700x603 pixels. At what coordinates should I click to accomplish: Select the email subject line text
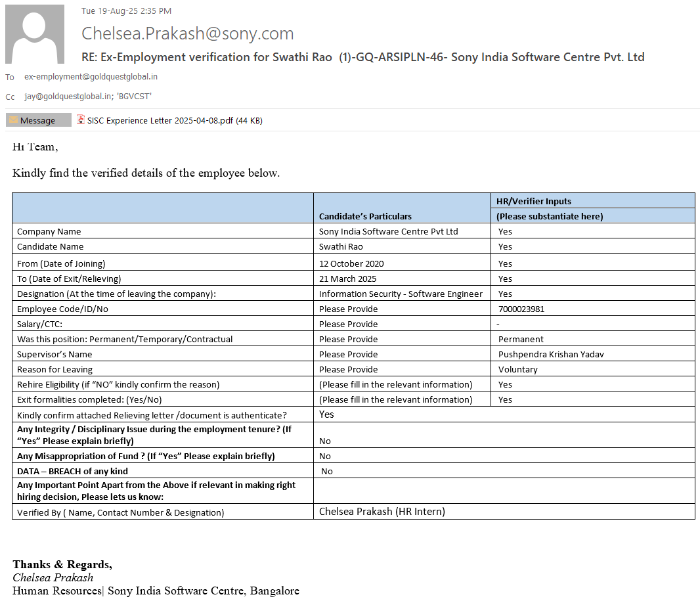coord(363,57)
